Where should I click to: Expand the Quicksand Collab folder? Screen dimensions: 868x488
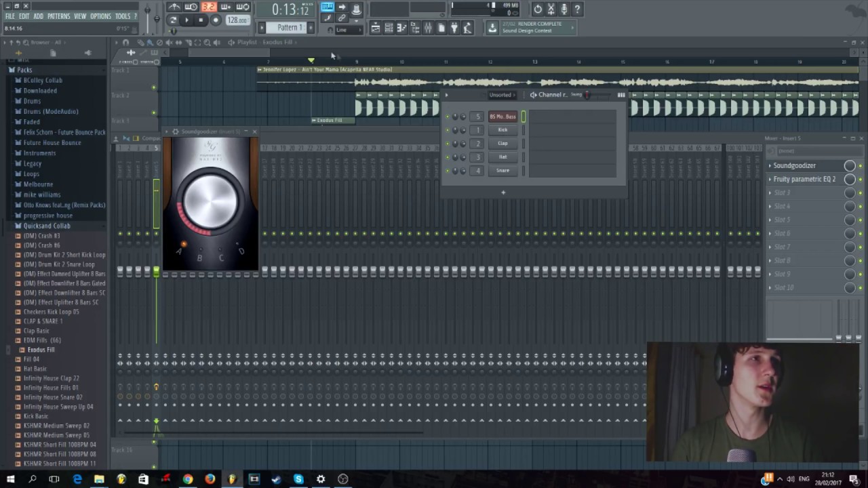click(47, 226)
